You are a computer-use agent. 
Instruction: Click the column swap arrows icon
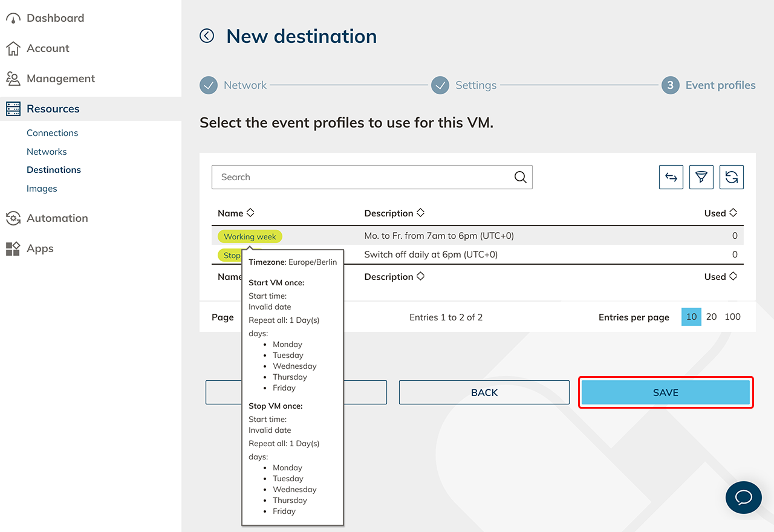click(671, 177)
